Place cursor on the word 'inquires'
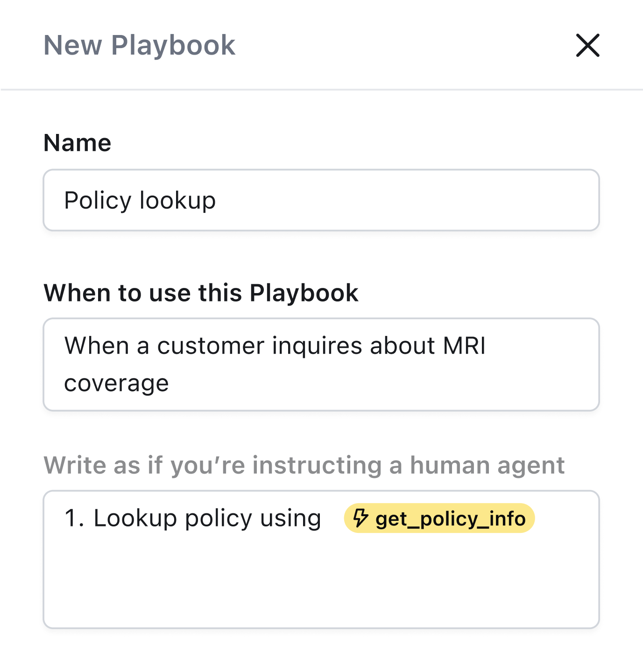Image resolution: width=643 pixels, height=672 pixels. click(317, 346)
